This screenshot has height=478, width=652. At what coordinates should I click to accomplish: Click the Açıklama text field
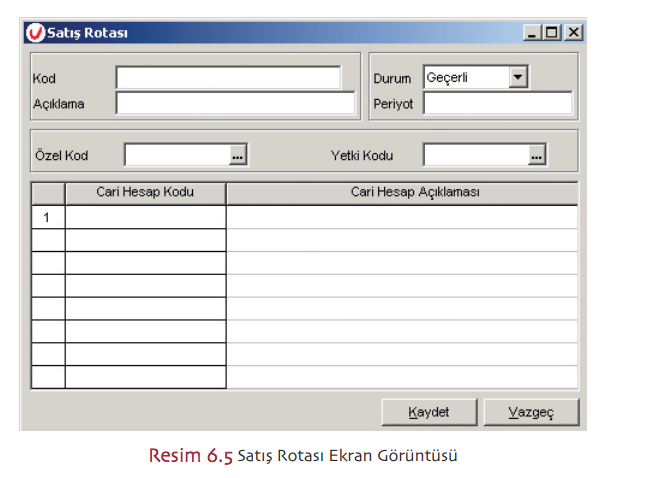235,103
